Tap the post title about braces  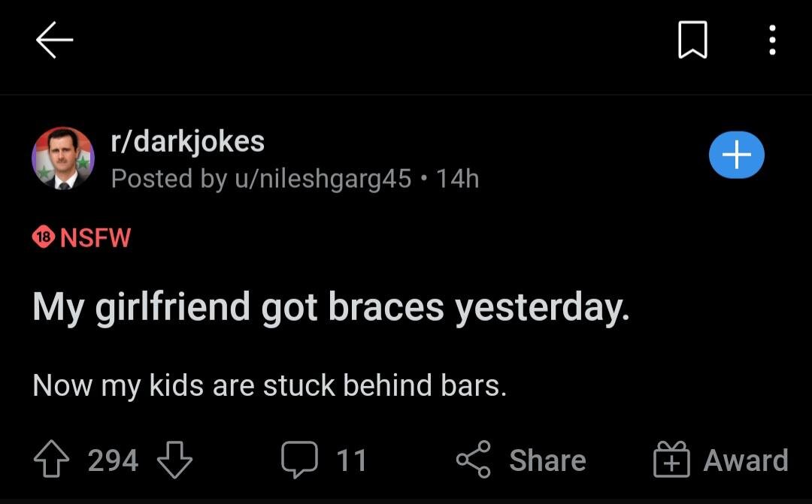coord(331,308)
